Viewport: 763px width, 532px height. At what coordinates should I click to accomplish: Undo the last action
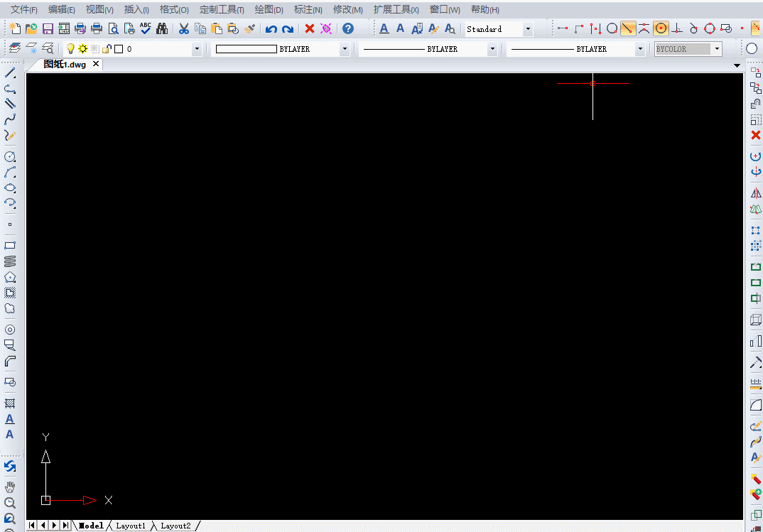[x=271, y=28]
